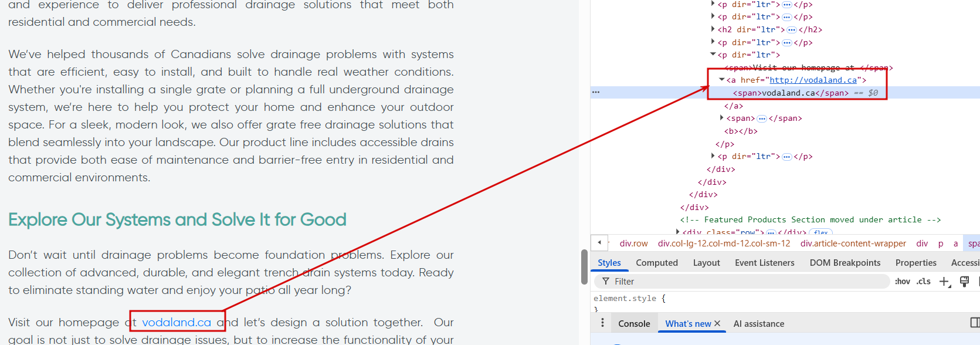Click the ellipsis badge in the collapsed span
The image size is (980, 345).
click(x=762, y=119)
